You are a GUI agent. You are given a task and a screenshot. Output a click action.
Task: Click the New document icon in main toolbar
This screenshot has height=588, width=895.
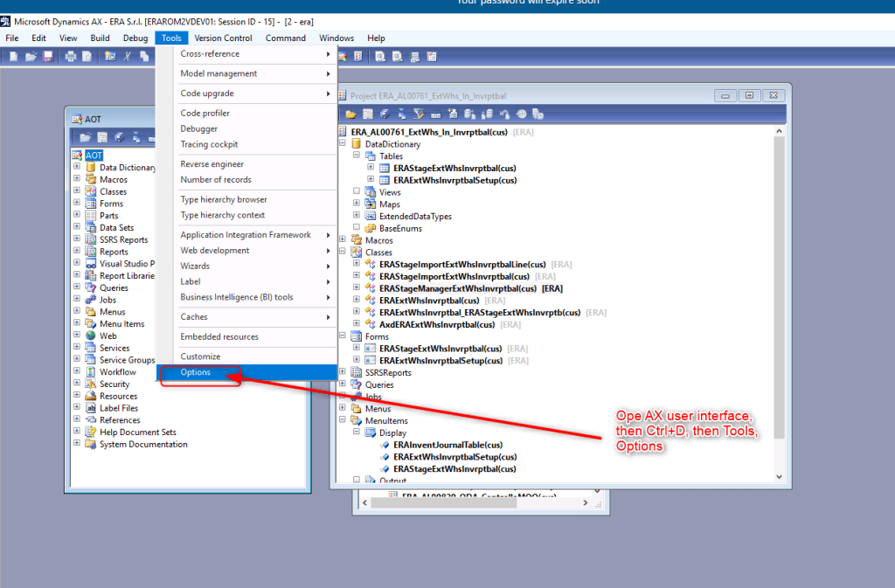click(15, 56)
